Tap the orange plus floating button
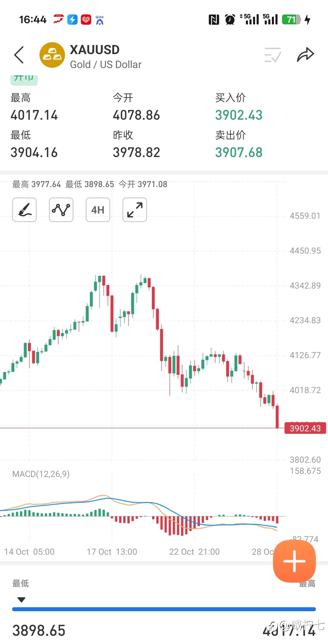328x644 pixels. point(294,561)
